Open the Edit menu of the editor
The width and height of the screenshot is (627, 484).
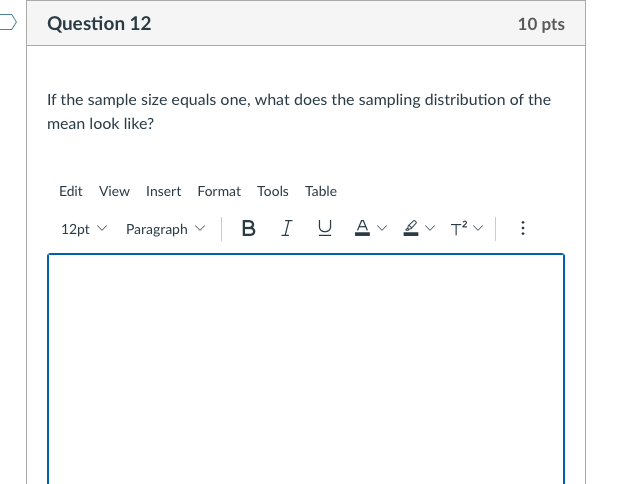point(71,191)
